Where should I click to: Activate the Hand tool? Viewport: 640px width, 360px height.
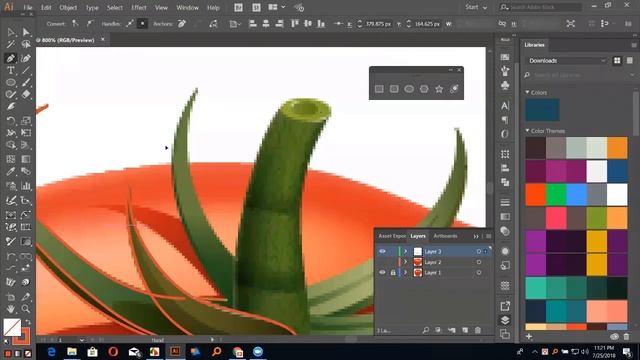pos(11,309)
